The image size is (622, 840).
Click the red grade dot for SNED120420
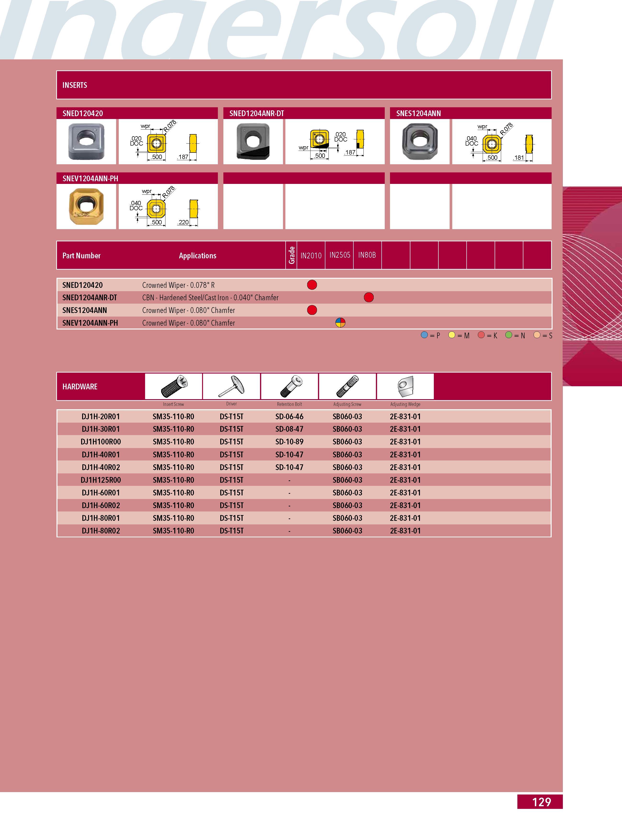pyautogui.click(x=312, y=285)
